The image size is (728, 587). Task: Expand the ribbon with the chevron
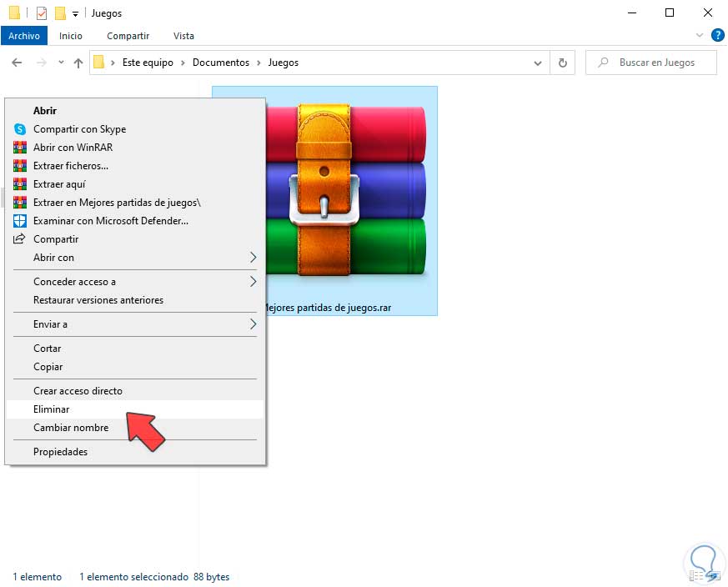tap(699, 35)
